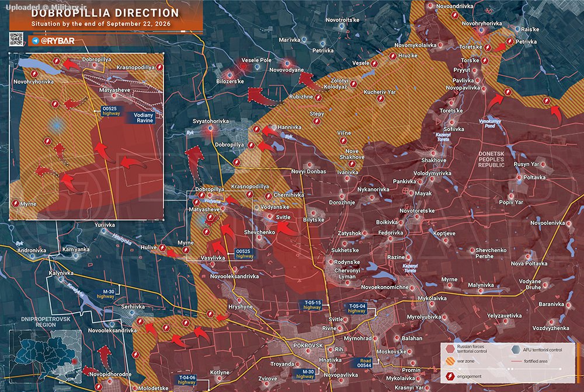Screen dimensions: 584x392
Task: Click the engagement icon next to Hulive
Action: pos(162,248)
